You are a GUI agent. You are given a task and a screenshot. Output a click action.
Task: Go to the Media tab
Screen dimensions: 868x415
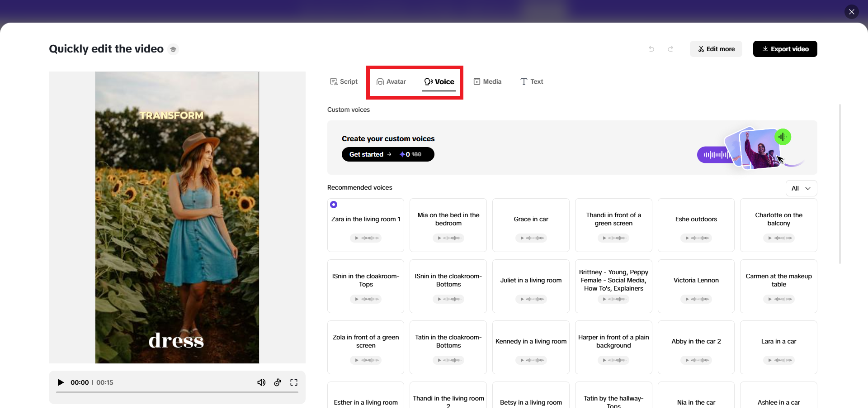pos(487,81)
